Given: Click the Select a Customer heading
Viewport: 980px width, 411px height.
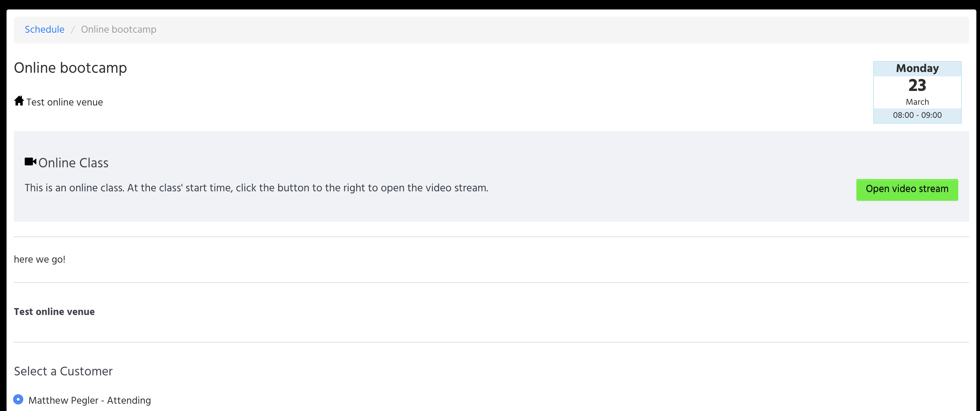Looking at the screenshot, I should [x=63, y=371].
